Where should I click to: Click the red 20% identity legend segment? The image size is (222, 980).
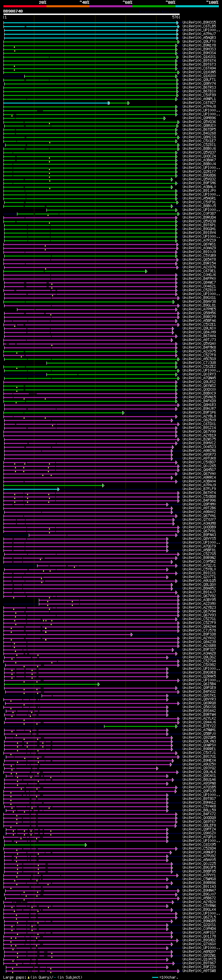point(25,6)
